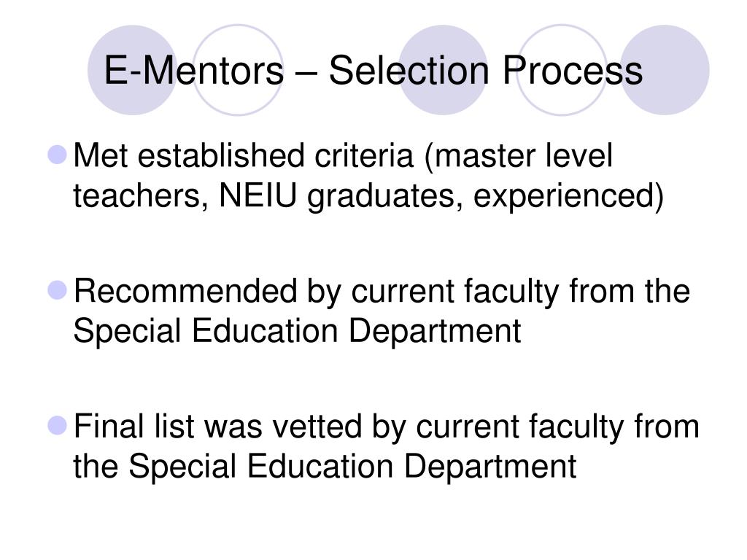This screenshot has width=747, height=560.
Task: Select the outlined circle behind 'Mentors'
Action: point(238,70)
